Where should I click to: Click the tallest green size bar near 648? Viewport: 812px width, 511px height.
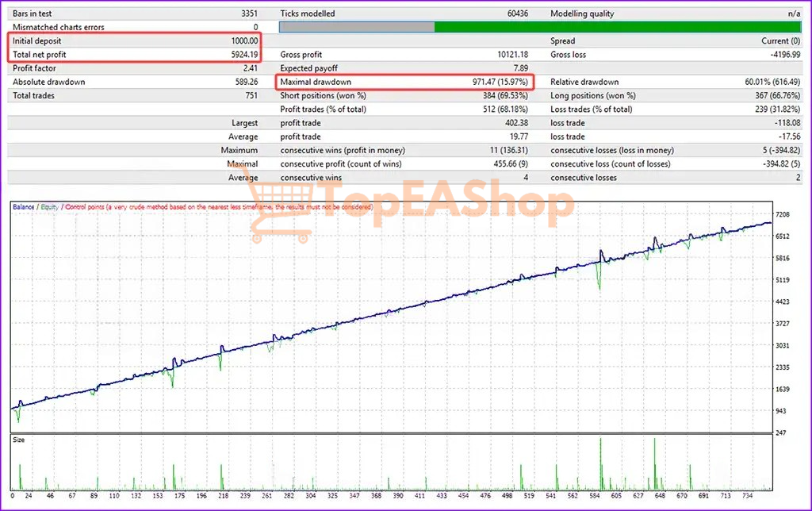(x=655, y=464)
